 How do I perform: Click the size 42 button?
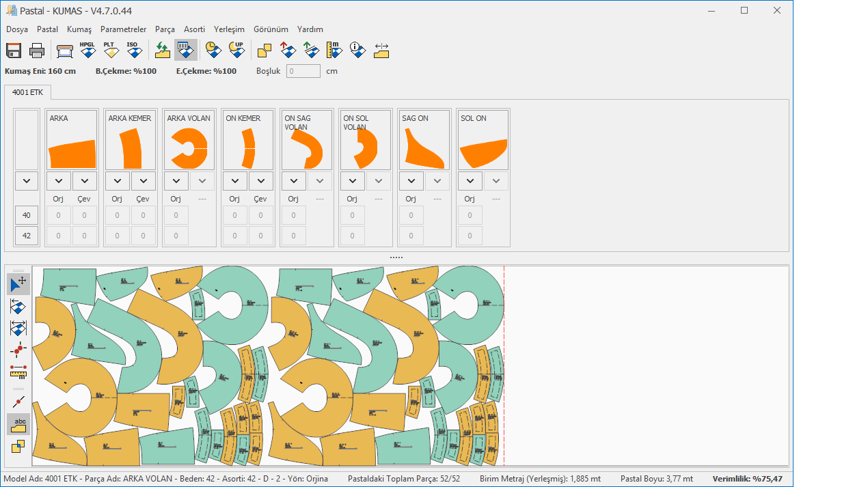click(27, 236)
